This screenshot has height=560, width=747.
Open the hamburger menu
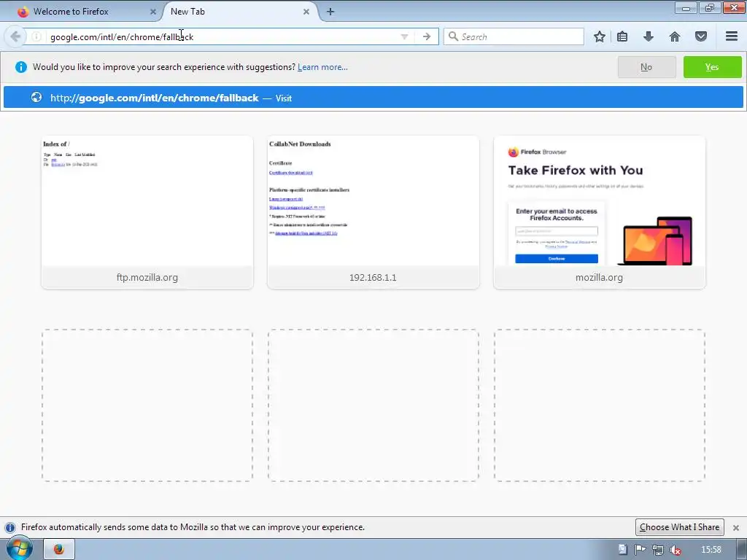[732, 36]
